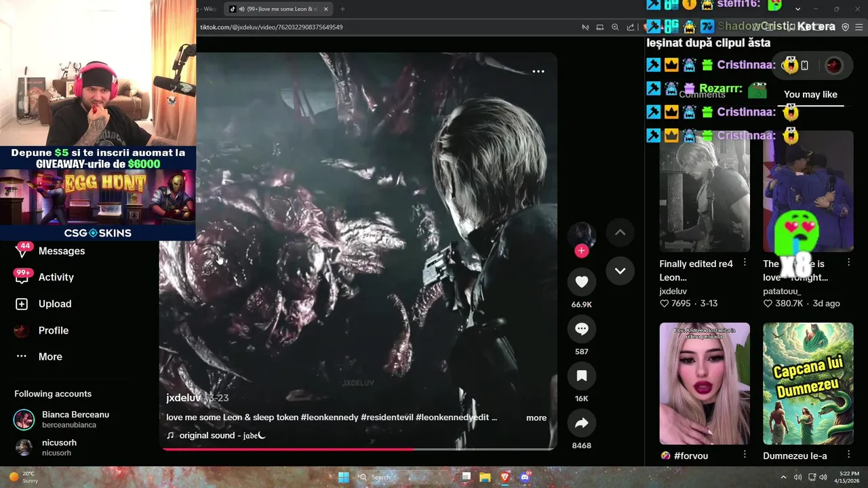Viewport: 868px width, 488px height.
Task: Expand video caption with 'more'
Action: point(536,418)
